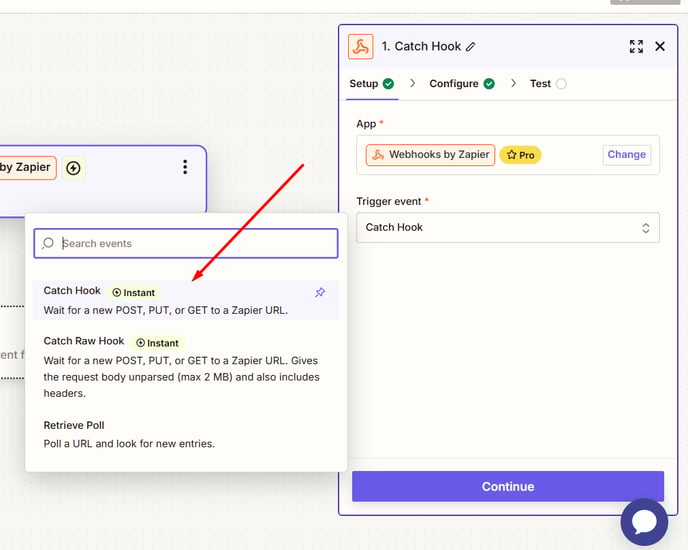Click the by Zapier chip on the trigger card
Viewport: 688px width, 550px height.
tap(26, 167)
